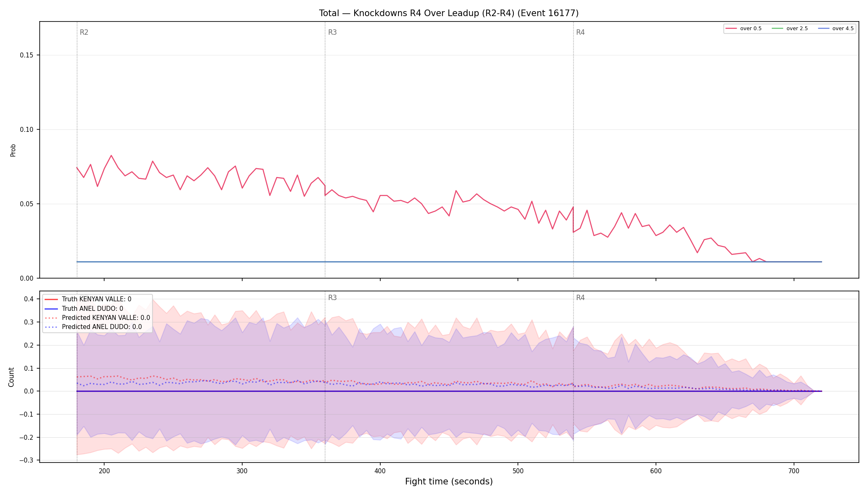The height and width of the screenshot is (496, 868).
Task: Click the 0.2 tick on the Count axis
Action: [x=29, y=346]
